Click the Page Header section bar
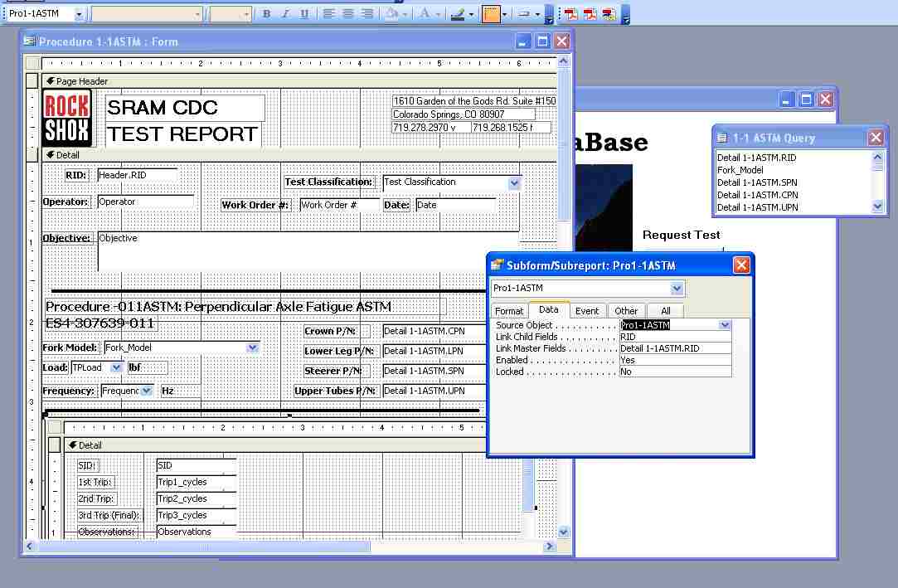The height and width of the screenshot is (588, 898). point(299,81)
